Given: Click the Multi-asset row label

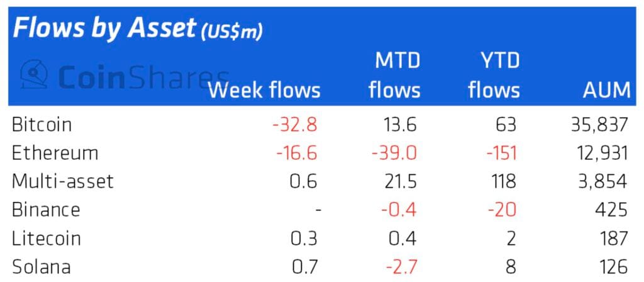Looking at the screenshot, I should point(63,181).
